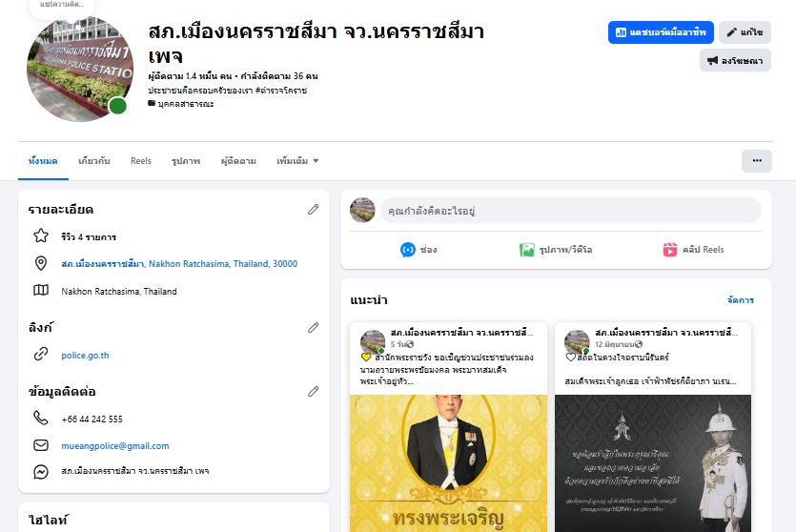Click the email envelope icon
This screenshot has width=796, height=532.
click(41, 445)
